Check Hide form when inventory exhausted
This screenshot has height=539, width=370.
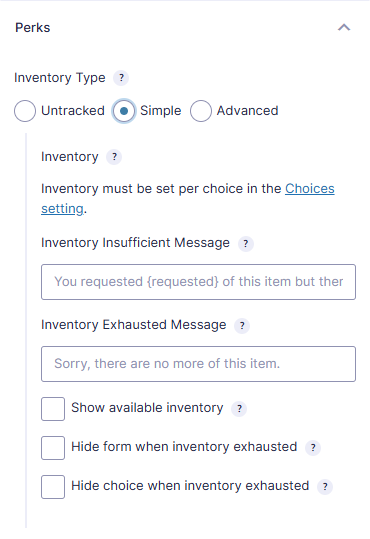pyautogui.click(x=53, y=448)
